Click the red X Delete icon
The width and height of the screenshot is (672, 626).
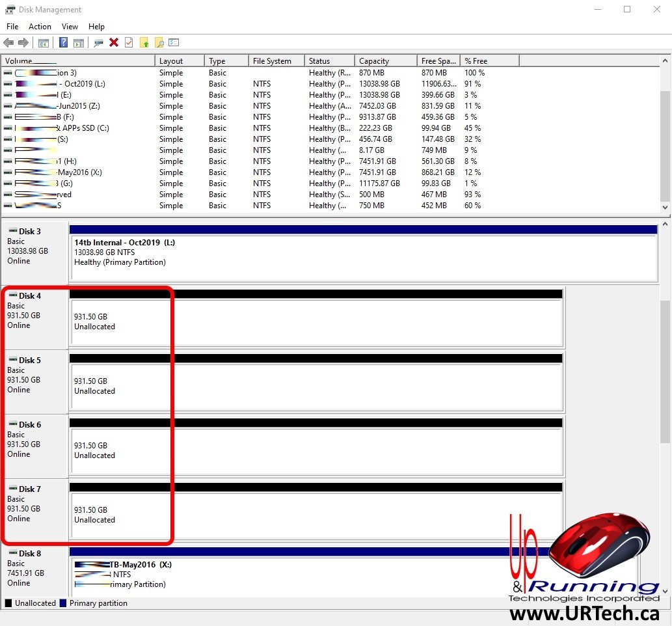(114, 43)
